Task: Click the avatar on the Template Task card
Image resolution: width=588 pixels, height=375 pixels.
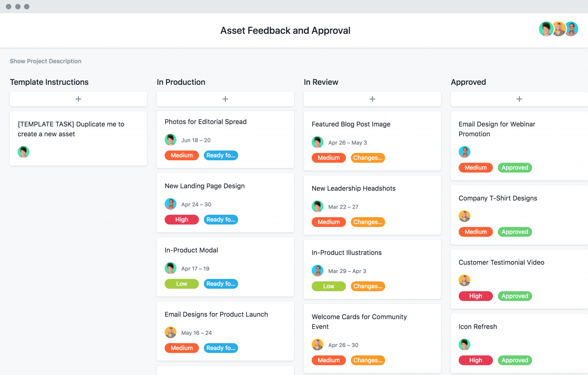Action: click(x=24, y=152)
